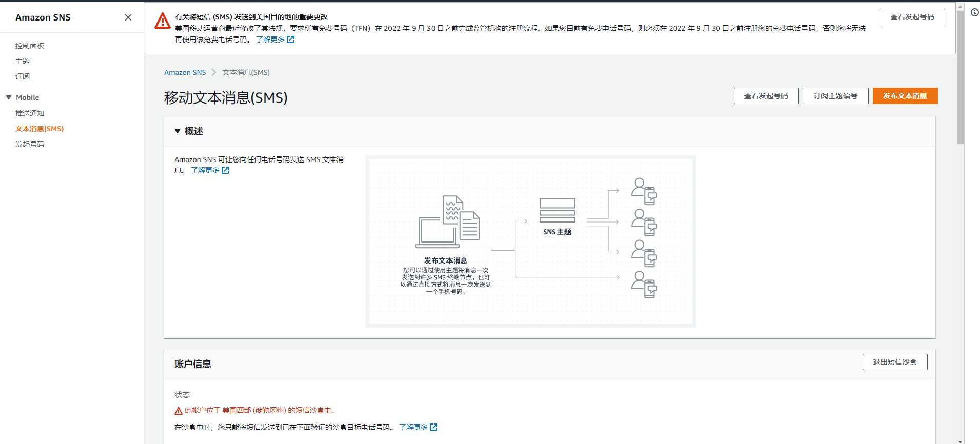Select 文本消息(SMS) in the sidebar

point(40,129)
